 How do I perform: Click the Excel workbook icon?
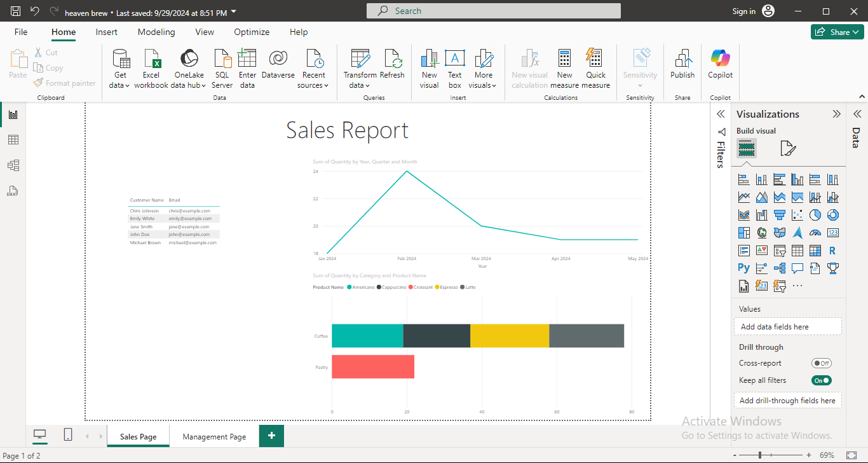[151, 60]
